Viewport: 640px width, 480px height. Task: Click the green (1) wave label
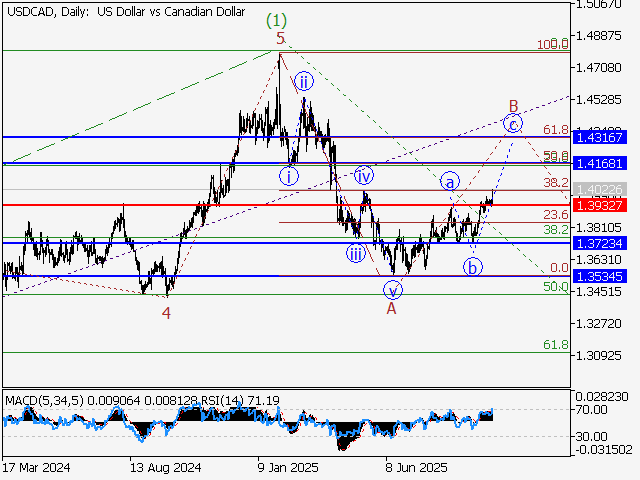(x=277, y=20)
